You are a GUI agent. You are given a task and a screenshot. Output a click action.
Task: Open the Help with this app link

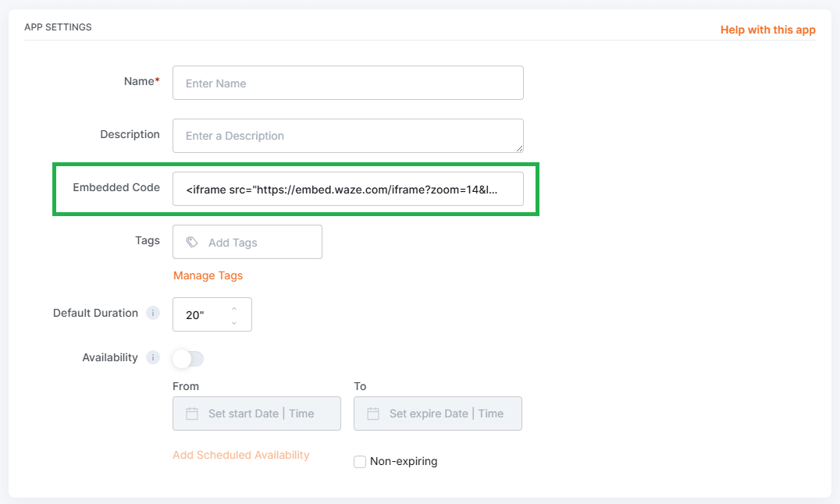[x=767, y=30]
